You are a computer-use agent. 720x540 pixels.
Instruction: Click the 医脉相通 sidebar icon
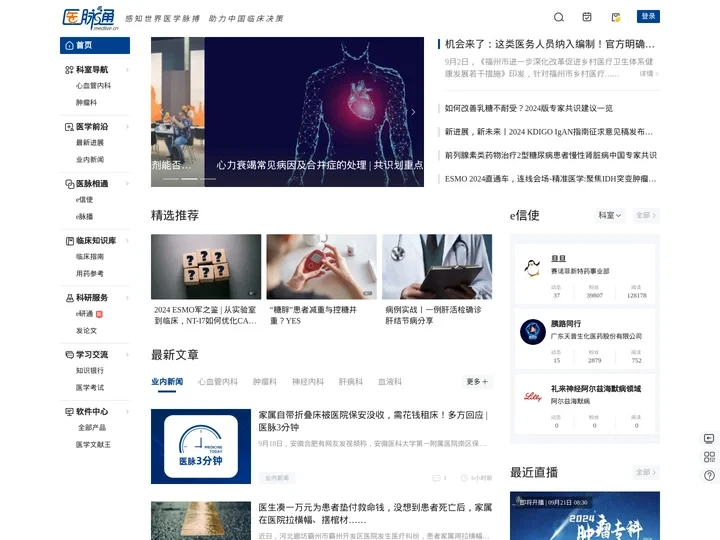[x=69, y=184]
